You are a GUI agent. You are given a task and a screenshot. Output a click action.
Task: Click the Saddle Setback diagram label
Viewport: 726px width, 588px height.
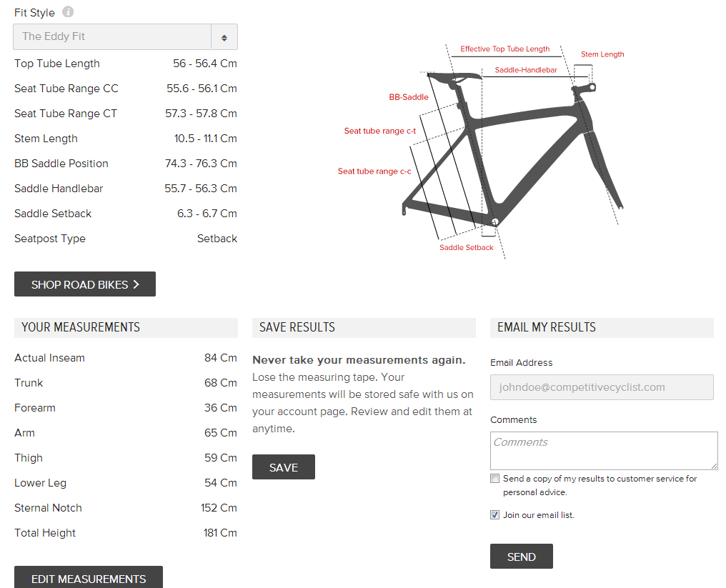(x=466, y=248)
